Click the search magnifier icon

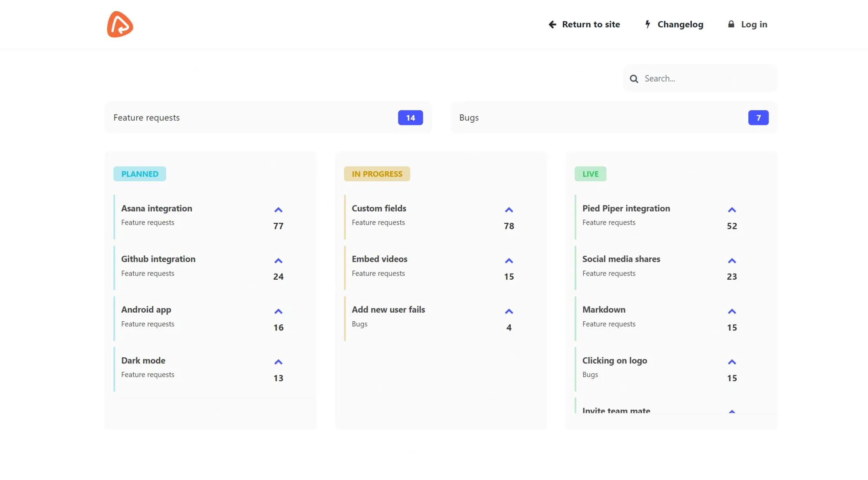click(634, 79)
